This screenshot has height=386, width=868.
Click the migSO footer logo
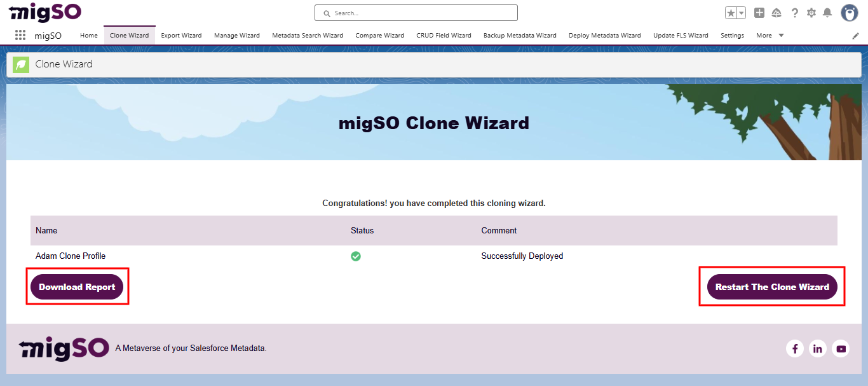point(64,348)
